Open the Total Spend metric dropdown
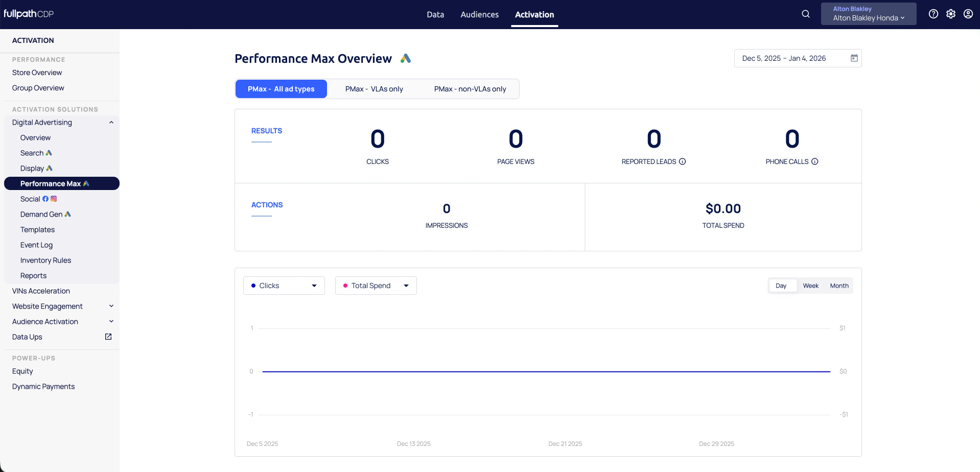This screenshot has width=980, height=472. tap(376, 286)
